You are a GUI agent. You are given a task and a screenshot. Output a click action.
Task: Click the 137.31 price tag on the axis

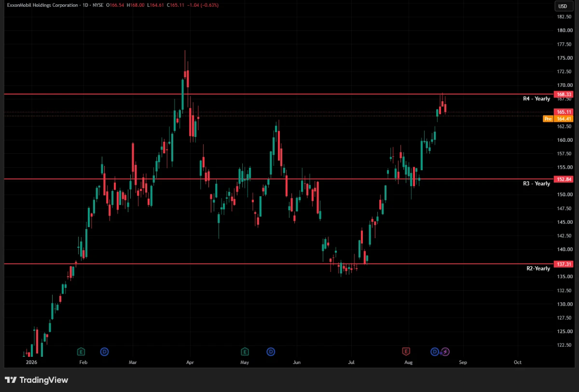(x=564, y=264)
